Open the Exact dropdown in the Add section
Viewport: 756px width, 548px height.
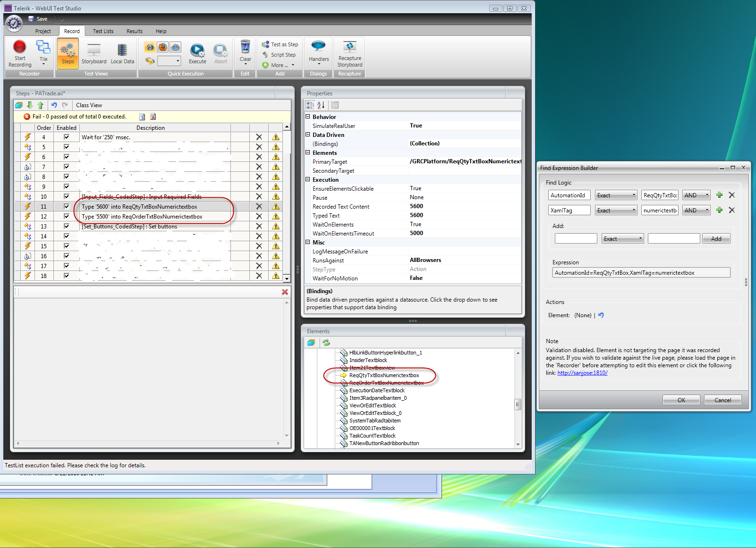623,238
